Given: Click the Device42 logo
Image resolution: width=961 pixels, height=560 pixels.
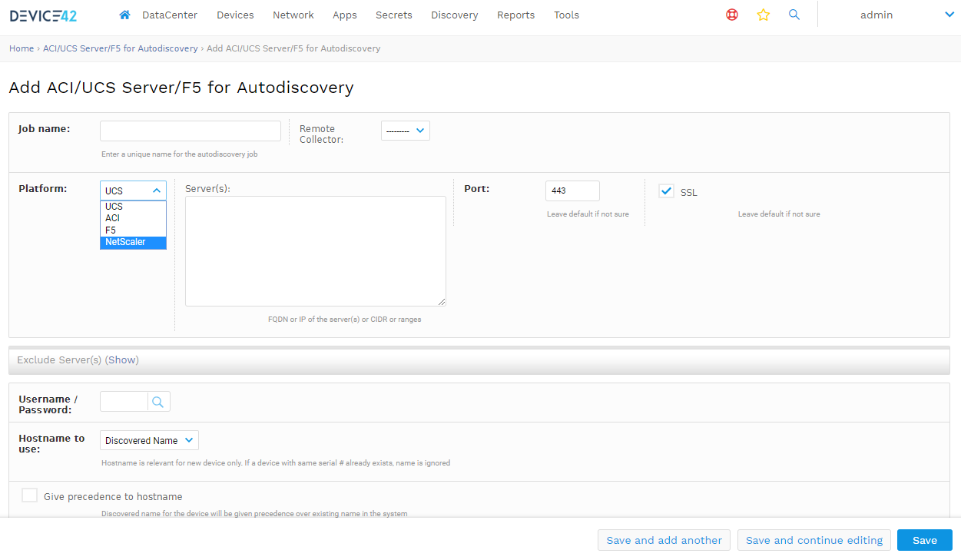Looking at the screenshot, I should pyautogui.click(x=43, y=15).
